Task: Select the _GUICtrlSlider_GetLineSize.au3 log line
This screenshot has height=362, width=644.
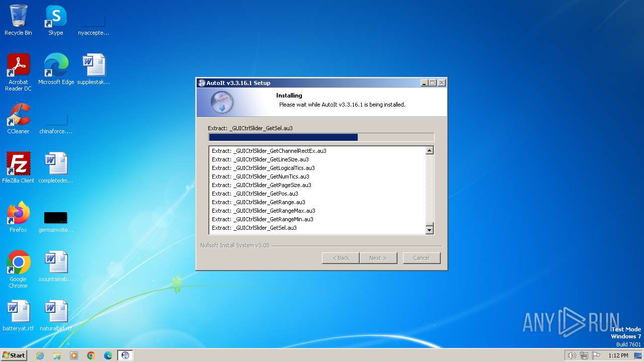Action: tap(260, 159)
